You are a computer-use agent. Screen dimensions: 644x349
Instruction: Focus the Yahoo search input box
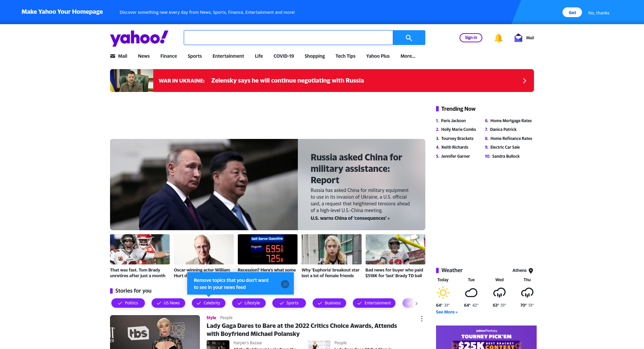[x=288, y=38]
